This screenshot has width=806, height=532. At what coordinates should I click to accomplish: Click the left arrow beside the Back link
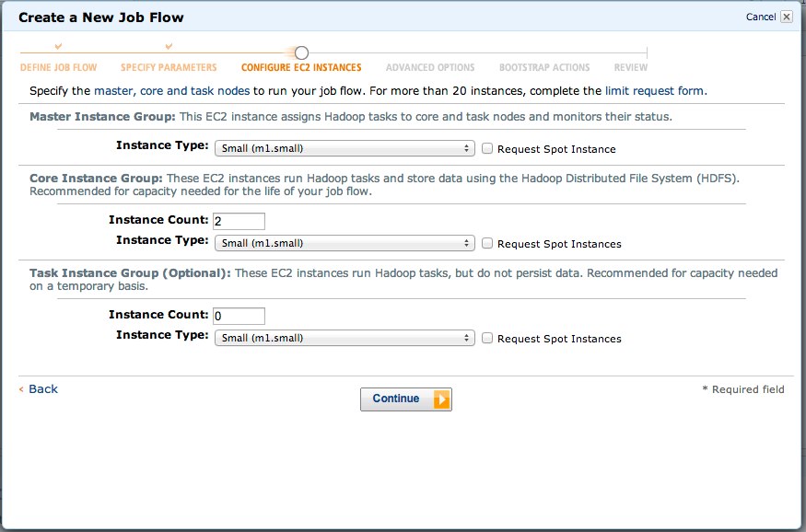click(23, 388)
